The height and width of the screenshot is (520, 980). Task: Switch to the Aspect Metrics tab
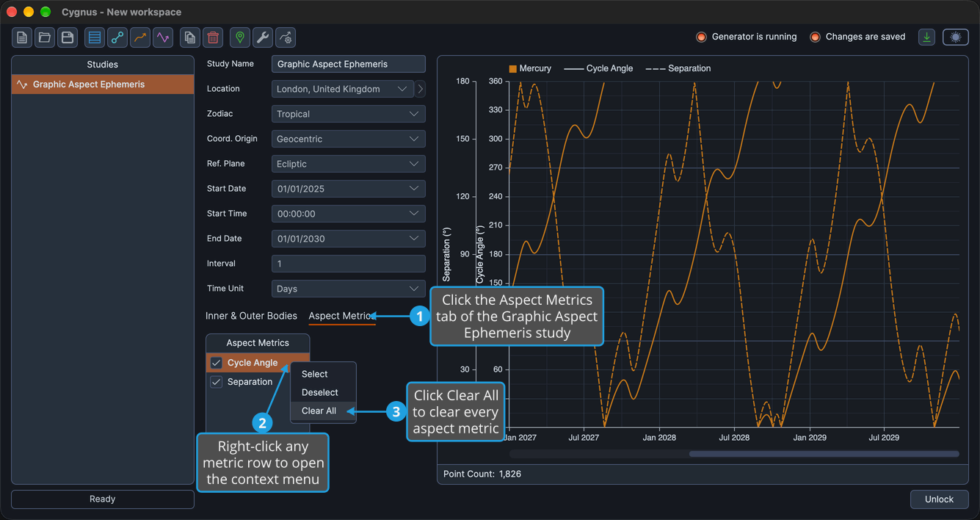coord(341,316)
